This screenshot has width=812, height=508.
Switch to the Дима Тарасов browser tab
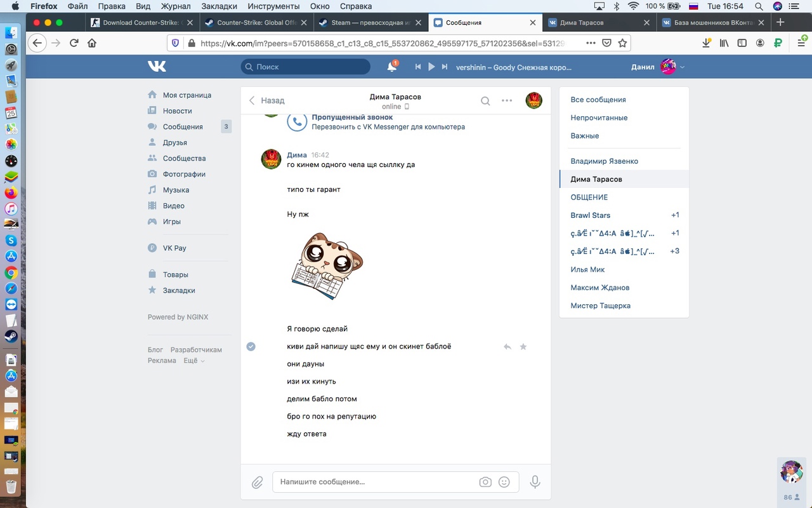[598, 22]
